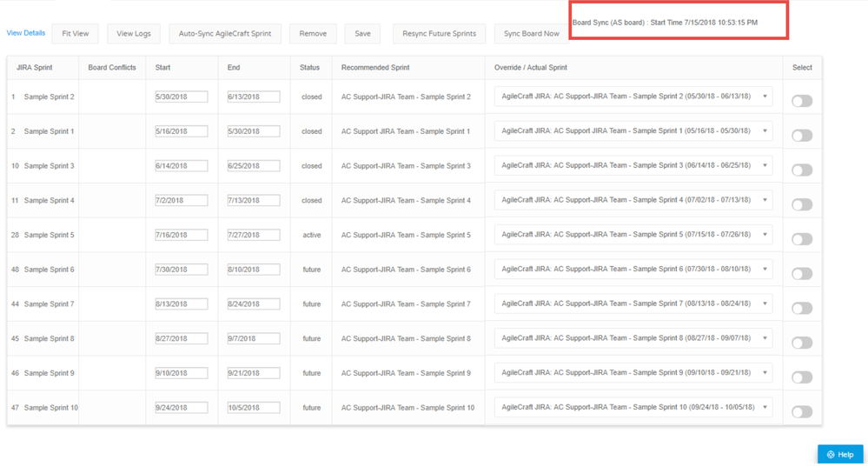This screenshot has width=868, height=467.
Task: Click the Override / Actual Sprint header
Action: tap(530, 68)
